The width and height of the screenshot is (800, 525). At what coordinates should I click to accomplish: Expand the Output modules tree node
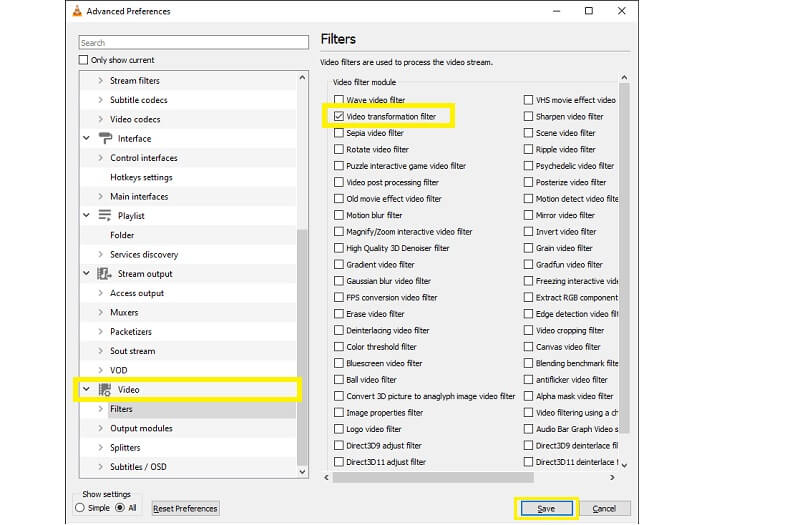point(100,428)
